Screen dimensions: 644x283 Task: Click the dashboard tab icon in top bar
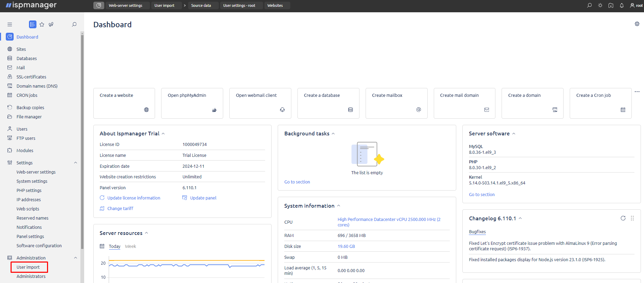[x=99, y=5]
